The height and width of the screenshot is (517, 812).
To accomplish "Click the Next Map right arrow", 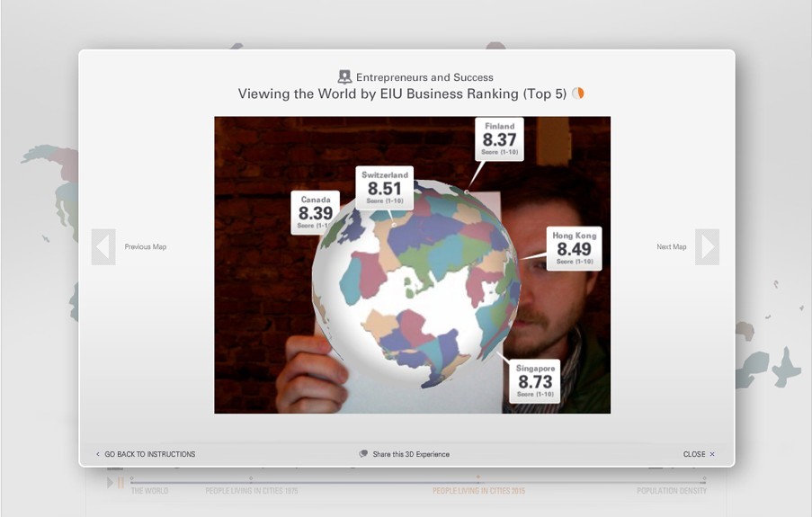I will [707, 247].
